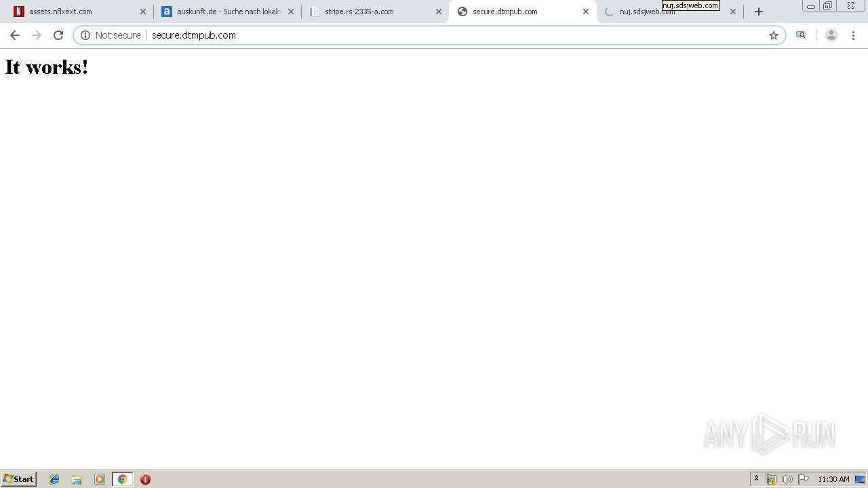Click the 11:30 AM system clock
This screenshot has height=488, width=868.
point(833,479)
